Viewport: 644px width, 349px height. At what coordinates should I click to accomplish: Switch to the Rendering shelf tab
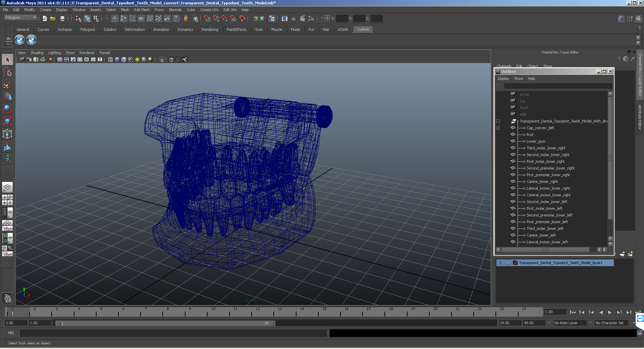coord(210,30)
